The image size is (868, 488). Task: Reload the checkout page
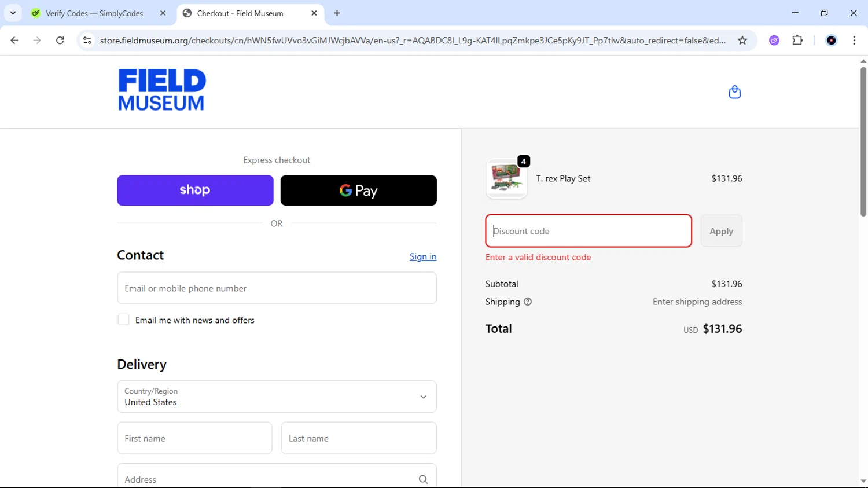click(x=60, y=41)
